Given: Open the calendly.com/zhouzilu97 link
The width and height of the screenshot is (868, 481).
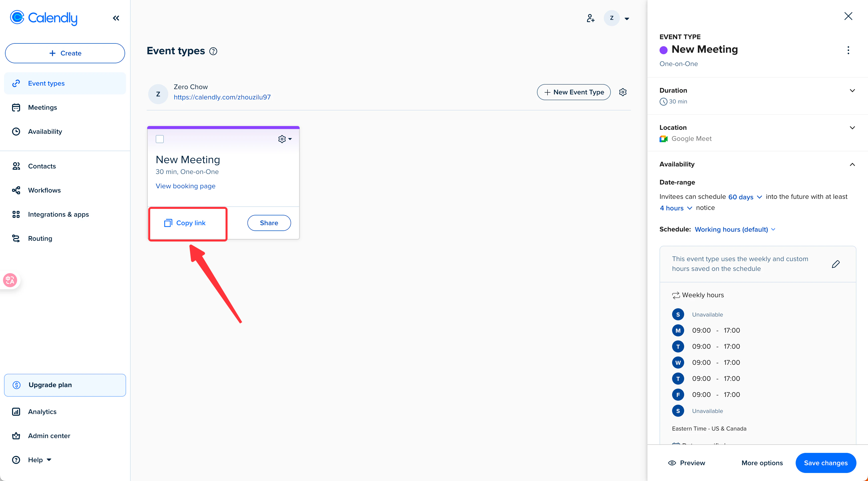Looking at the screenshot, I should point(222,97).
